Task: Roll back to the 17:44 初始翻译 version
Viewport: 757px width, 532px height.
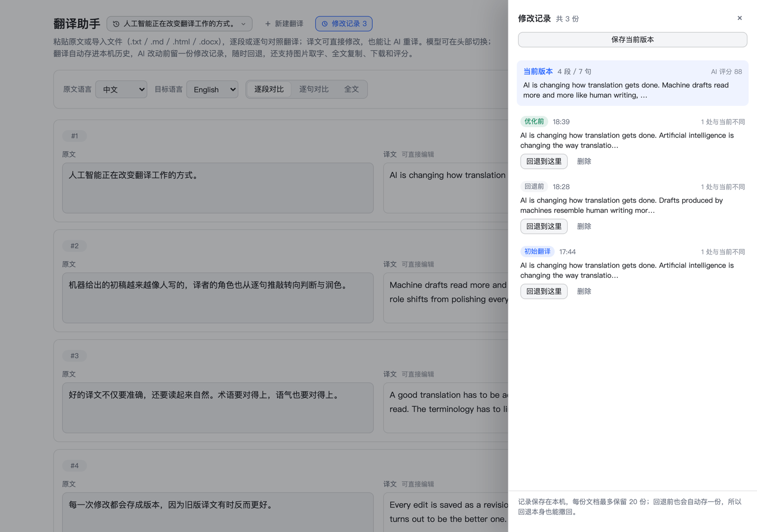Action: [544, 291]
